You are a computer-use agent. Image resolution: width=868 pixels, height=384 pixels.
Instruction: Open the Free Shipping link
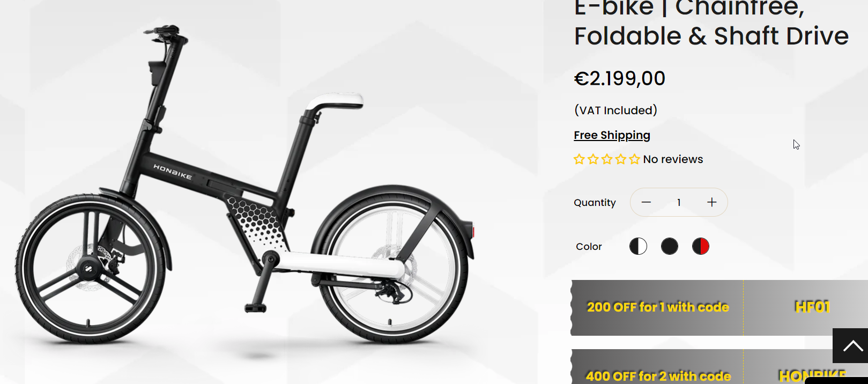pos(612,135)
